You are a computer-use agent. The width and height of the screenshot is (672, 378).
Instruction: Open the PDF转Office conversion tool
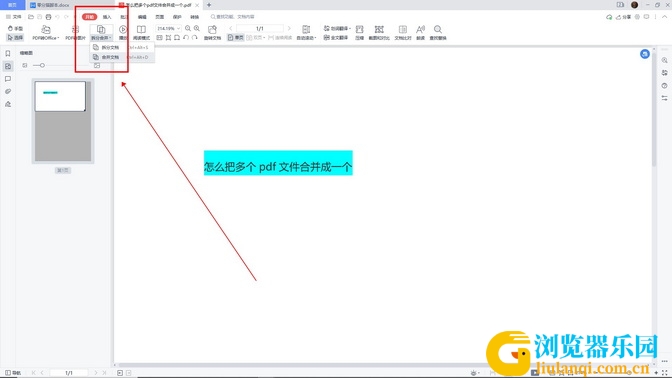click(x=45, y=32)
